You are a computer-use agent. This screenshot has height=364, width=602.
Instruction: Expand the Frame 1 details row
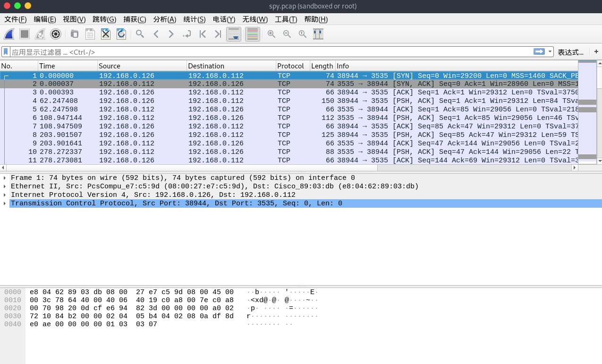coord(5,178)
